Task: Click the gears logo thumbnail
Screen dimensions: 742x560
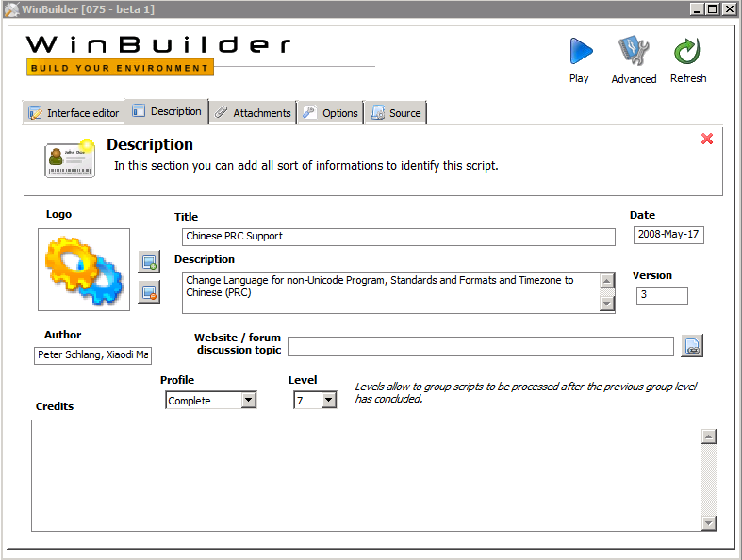Action: 84,270
